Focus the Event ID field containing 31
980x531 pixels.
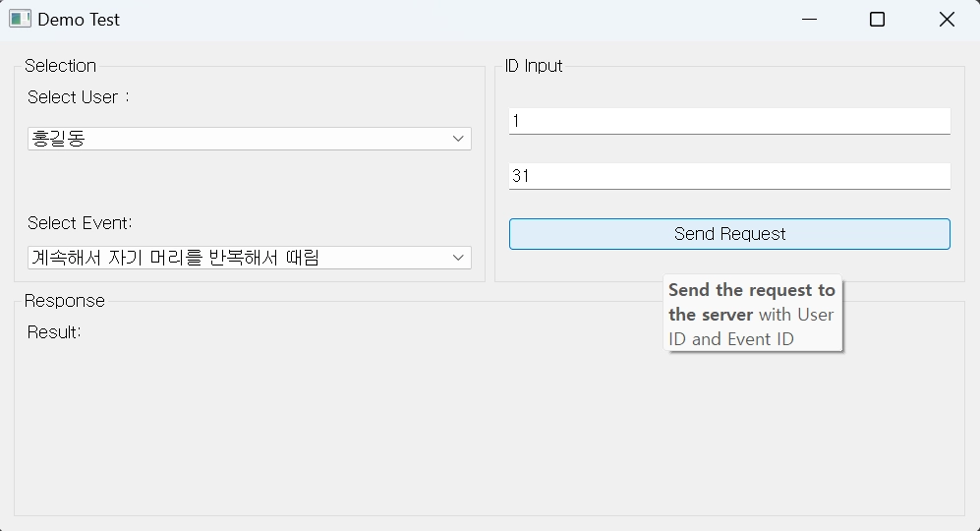pyautogui.click(x=729, y=176)
